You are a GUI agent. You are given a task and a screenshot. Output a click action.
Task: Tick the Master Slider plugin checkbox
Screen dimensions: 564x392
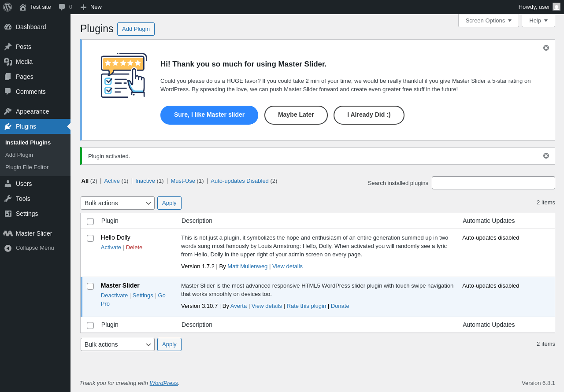point(90,286)
